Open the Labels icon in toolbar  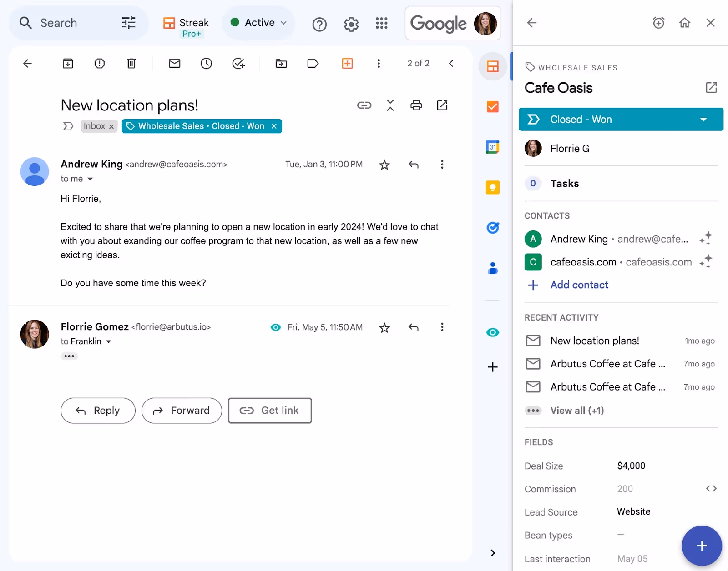[313, 64]
